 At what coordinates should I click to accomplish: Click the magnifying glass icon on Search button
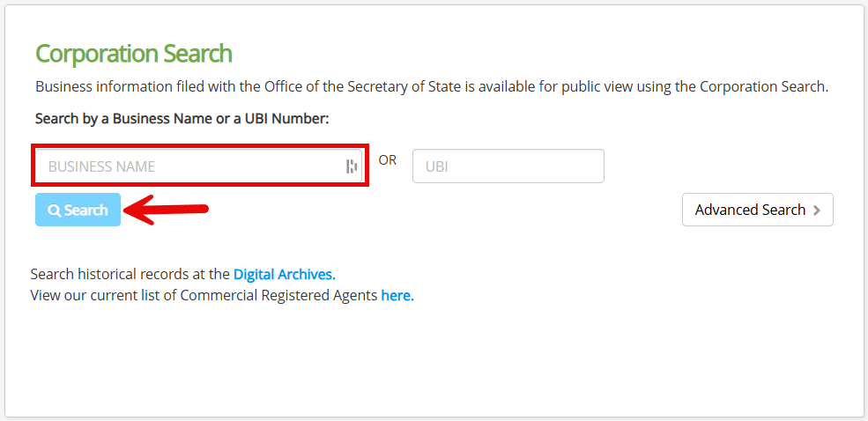pyautogui.click(x=55, y=210)
